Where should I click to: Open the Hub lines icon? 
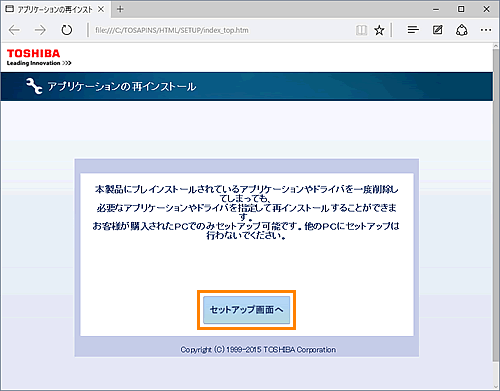[413, 30]
